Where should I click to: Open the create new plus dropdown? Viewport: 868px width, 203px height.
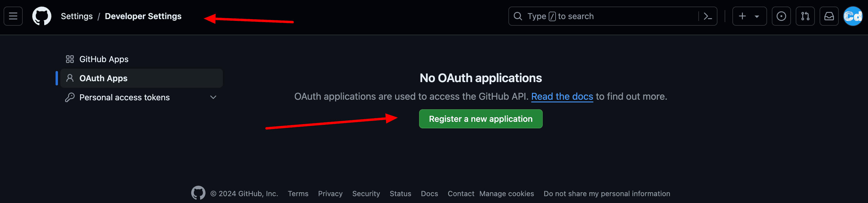[749, 16]
